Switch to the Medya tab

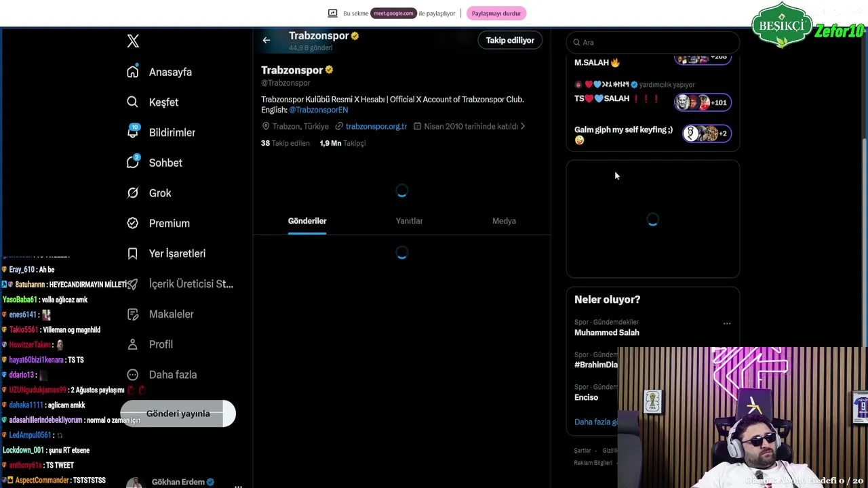[x=504, y=221]
